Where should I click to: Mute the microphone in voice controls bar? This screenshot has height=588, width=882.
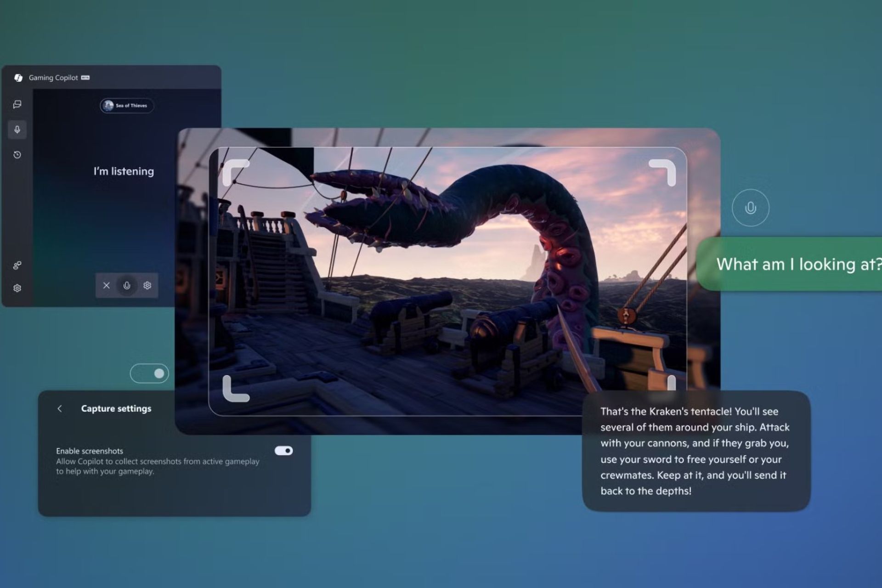[127, 285]
